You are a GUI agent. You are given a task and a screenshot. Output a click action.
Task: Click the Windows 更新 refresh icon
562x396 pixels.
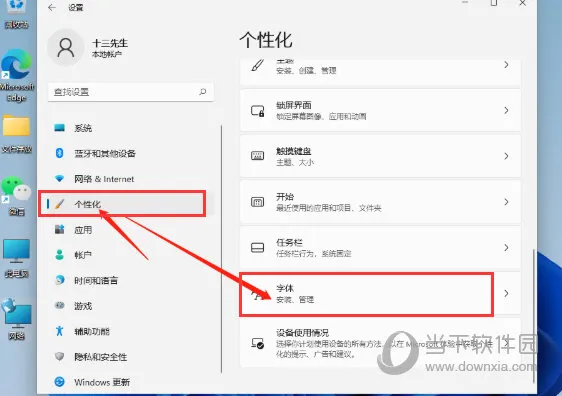click(x=59, y=382)
